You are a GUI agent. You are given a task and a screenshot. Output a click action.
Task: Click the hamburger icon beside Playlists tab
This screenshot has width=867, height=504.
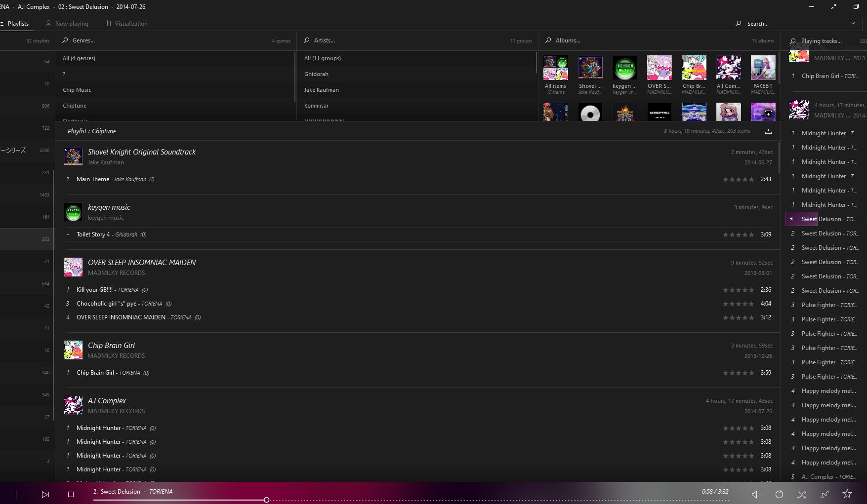[2, 23]
